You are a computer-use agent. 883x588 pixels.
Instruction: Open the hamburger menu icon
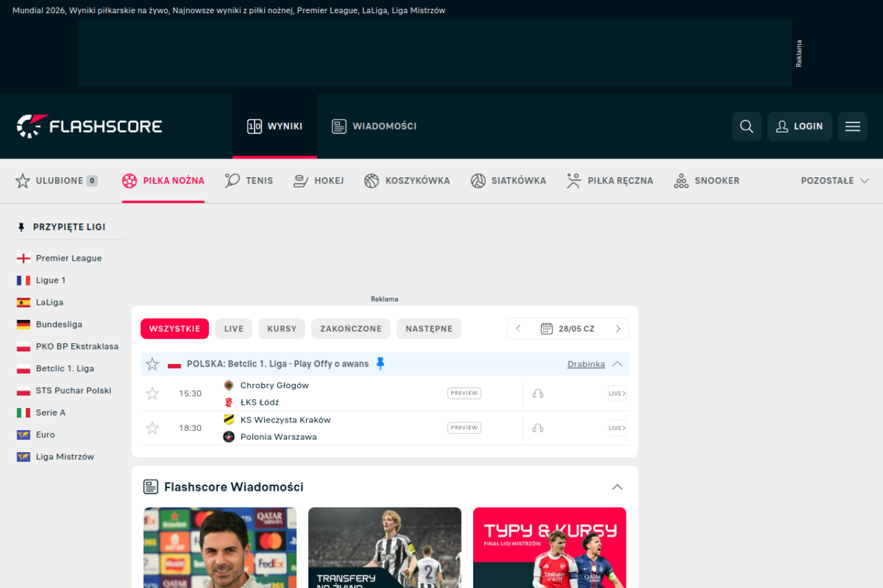[x=853, y=126]
